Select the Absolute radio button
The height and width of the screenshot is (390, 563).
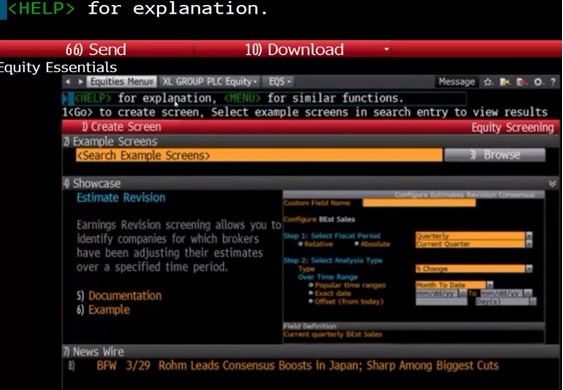pyautogui.click(x=357, y=244)
